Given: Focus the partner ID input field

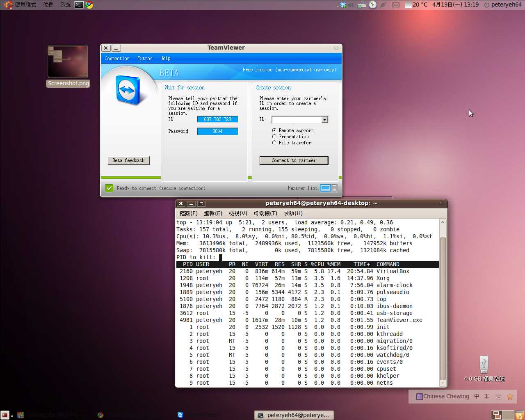Looking at the screenshot, I should tap(297, 120).
